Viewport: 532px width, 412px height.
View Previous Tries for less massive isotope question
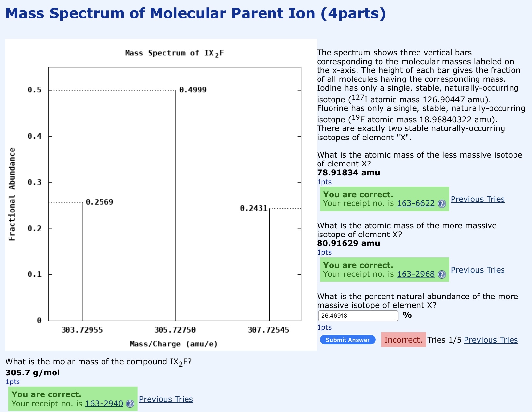(x=478, y=199)
